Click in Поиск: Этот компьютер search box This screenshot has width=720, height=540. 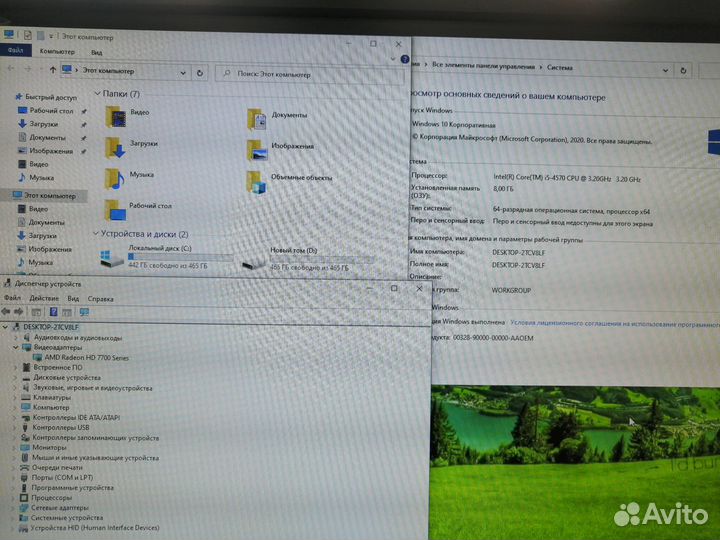coord(310,74)
